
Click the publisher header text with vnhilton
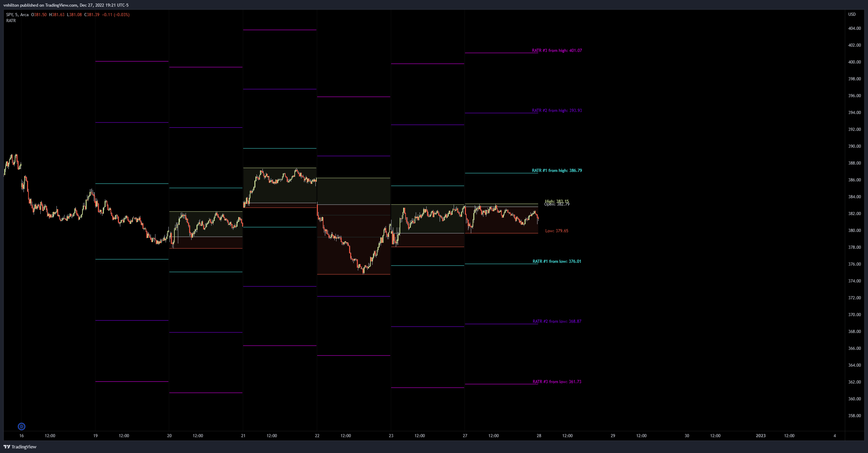click(66, 5)
